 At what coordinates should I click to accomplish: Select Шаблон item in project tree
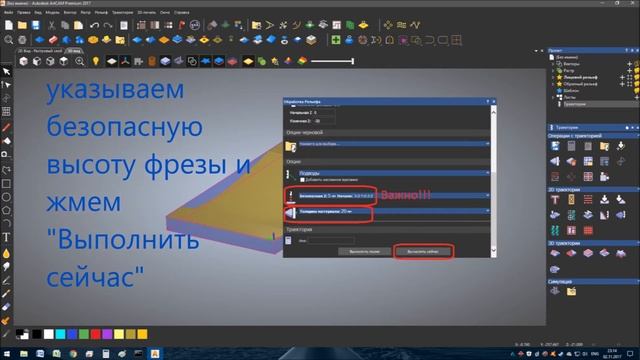pos(571,91)
